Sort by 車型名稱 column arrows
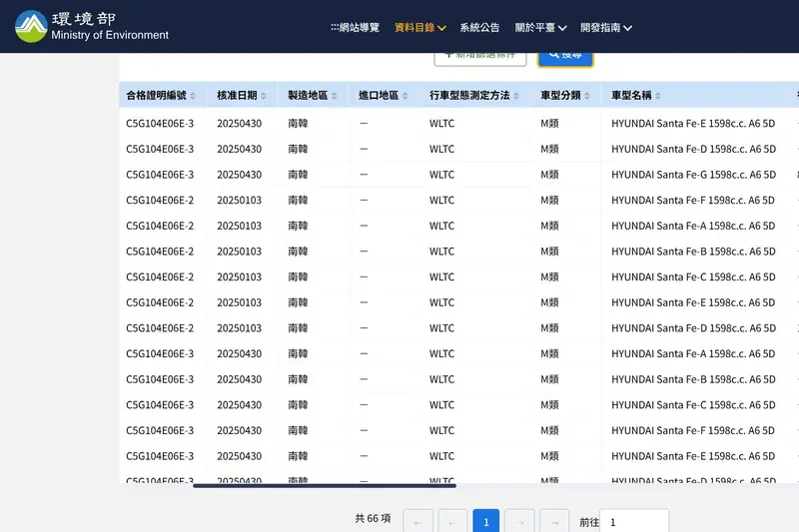Screen dimensions: 799x532 click(658, 96)
